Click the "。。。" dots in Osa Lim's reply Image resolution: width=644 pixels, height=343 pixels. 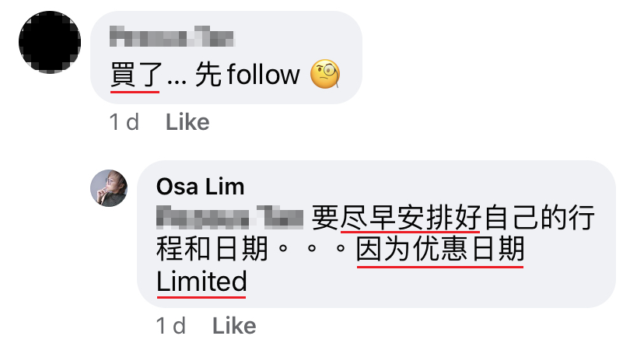tap(312, 249)
